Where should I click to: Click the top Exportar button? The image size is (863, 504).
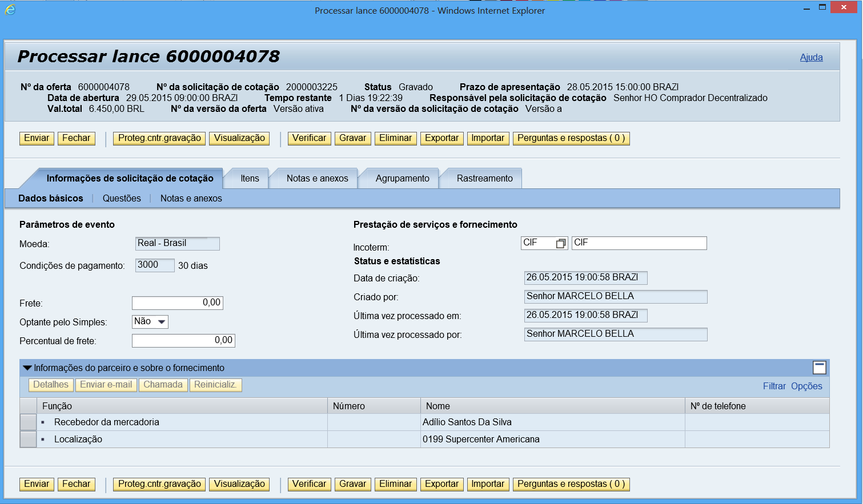click(441, 138)
